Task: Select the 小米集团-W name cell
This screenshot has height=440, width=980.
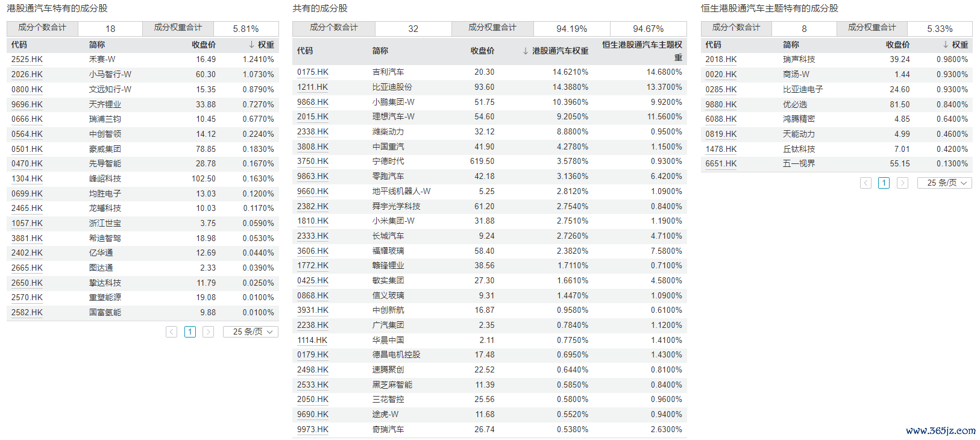Action: click(394, 221)
